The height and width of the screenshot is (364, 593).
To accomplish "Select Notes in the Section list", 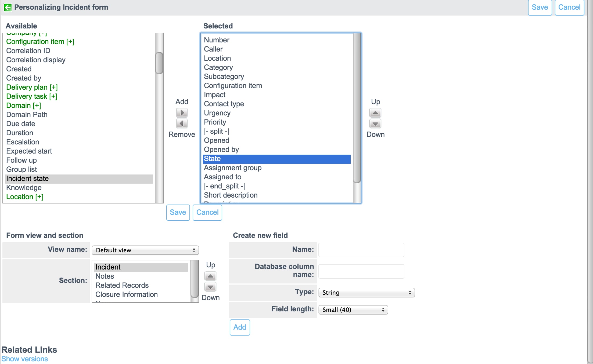I will tap(105, 276).
